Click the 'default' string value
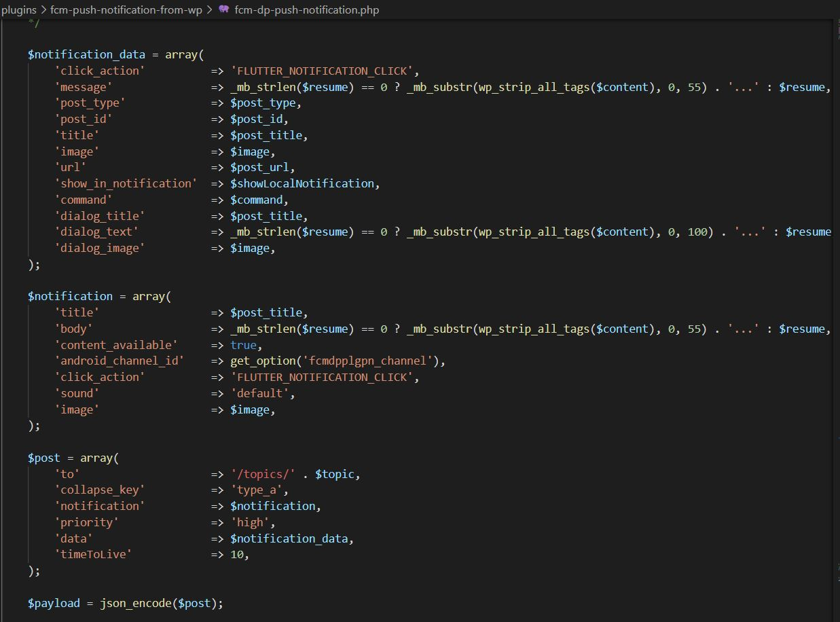The width and height of the screenshot is (840, 622). [259, 393]
